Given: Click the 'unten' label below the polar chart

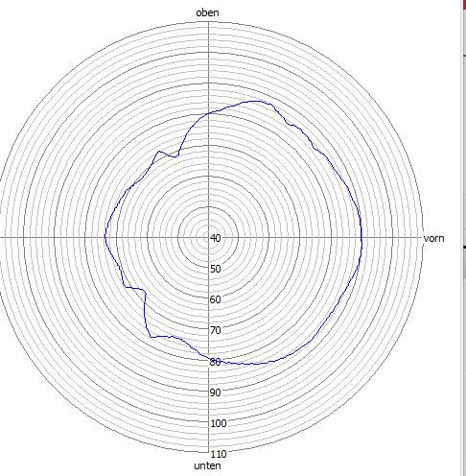Looking at the screenshot, I should 207,465.
